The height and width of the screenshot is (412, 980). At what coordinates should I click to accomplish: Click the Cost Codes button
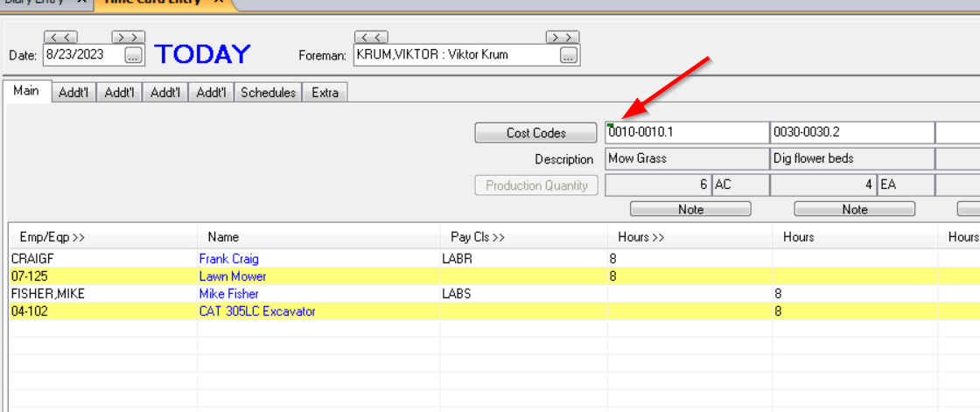click(535, 133)
